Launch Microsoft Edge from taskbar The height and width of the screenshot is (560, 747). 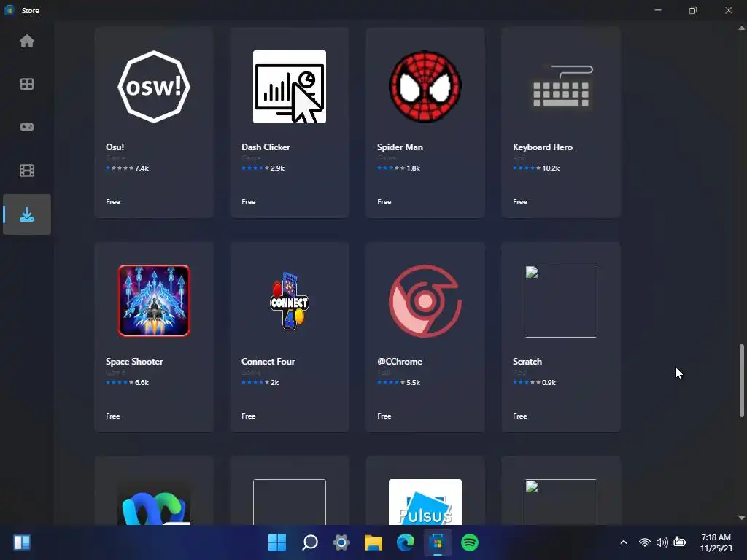tap(406, 542)
